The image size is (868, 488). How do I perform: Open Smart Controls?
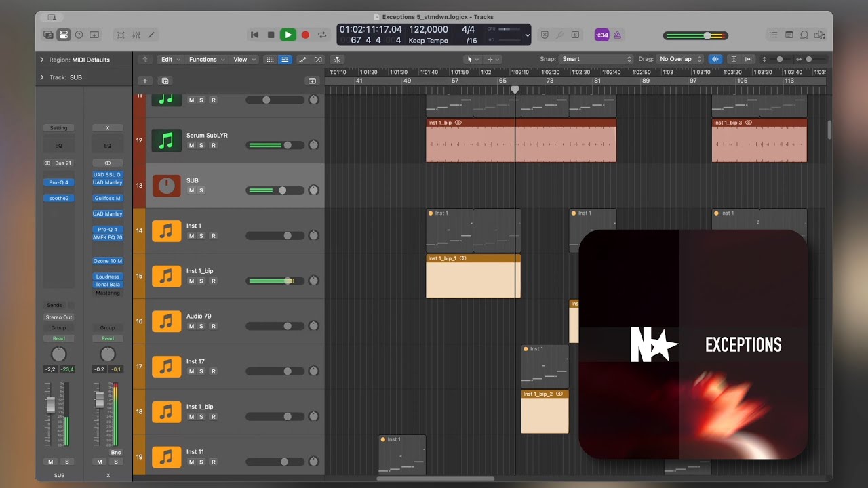(121, 35)
